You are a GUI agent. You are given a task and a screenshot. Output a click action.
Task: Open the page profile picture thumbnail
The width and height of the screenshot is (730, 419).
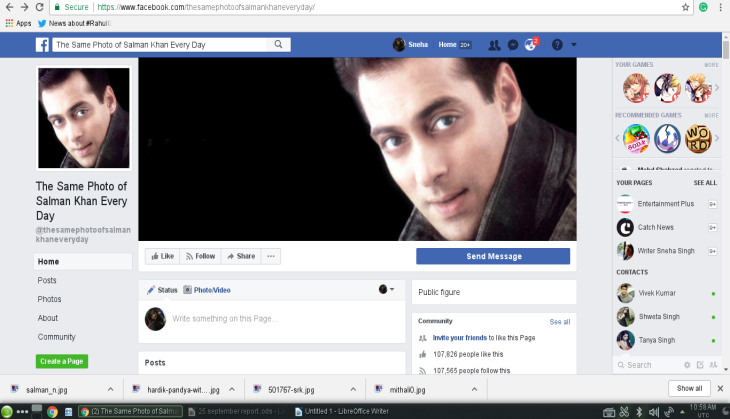[x=84, y=118]
